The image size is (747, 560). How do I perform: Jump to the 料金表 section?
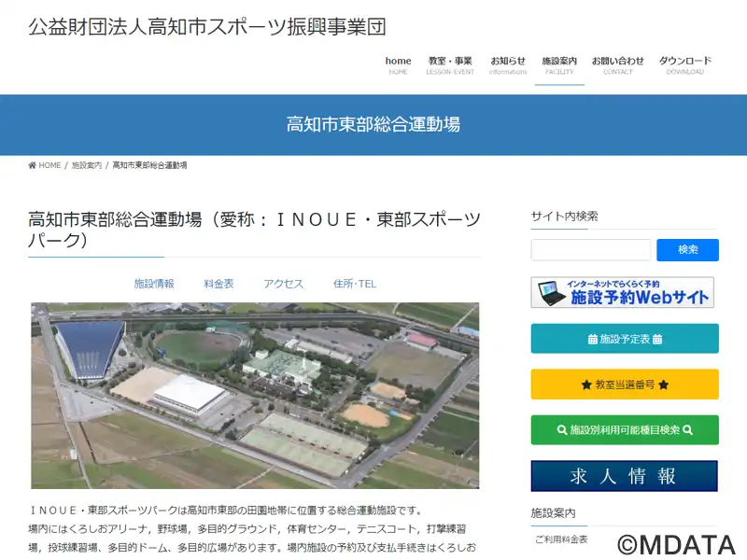[x=218, y=284]
